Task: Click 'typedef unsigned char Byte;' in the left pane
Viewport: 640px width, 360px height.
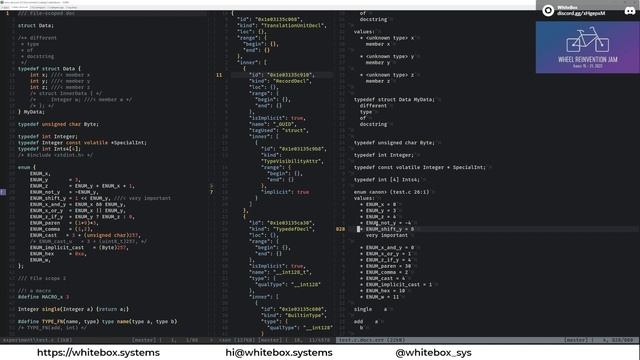Action: (58, 124)
